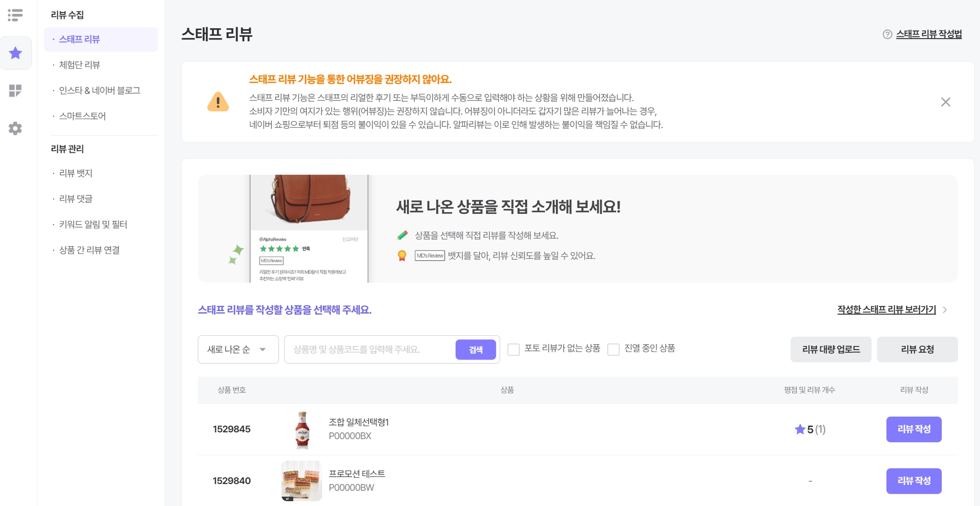Click 리뷰 작성 for product 1529845
The height and width of the screenshot is (506, 980).
click(x=913, y=429)
